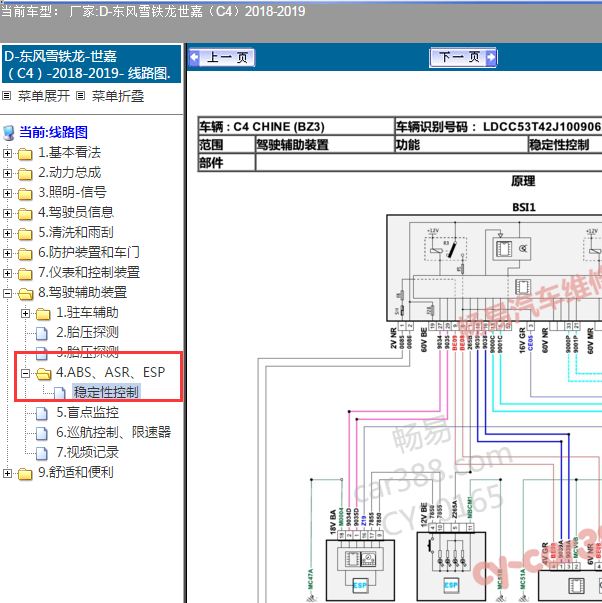Expand the 9.舒适和便利 folder
Viewport: 602px width, 603px height.
coord(7,473)
